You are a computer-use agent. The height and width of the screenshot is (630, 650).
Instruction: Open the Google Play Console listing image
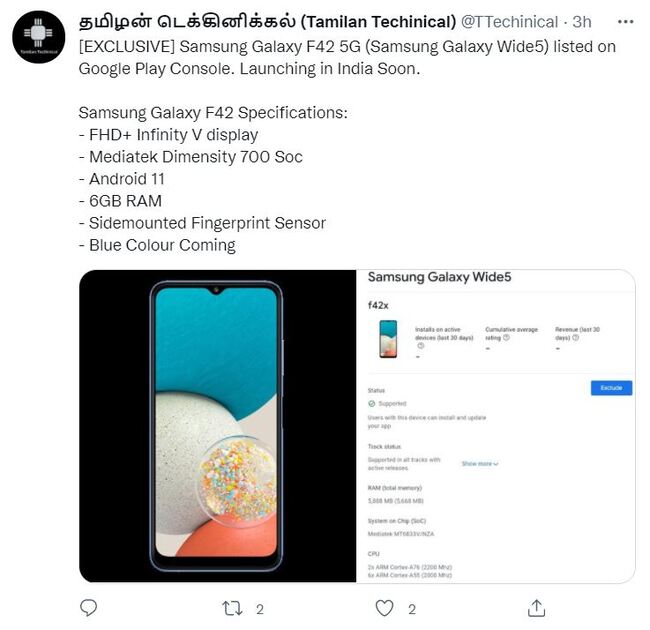click(x=496, y=426)
